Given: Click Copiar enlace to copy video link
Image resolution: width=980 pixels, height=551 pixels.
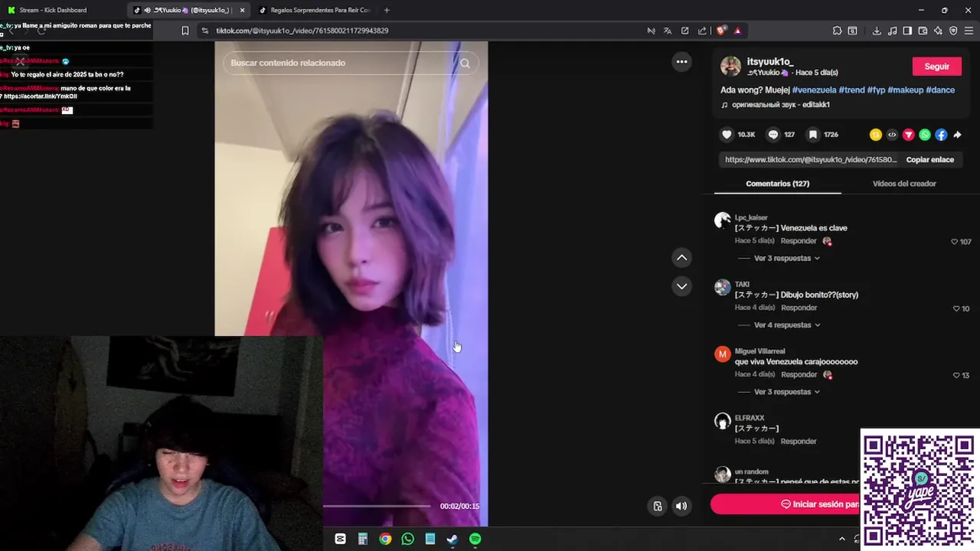Looking at the screenshot, I should point(929,160).
